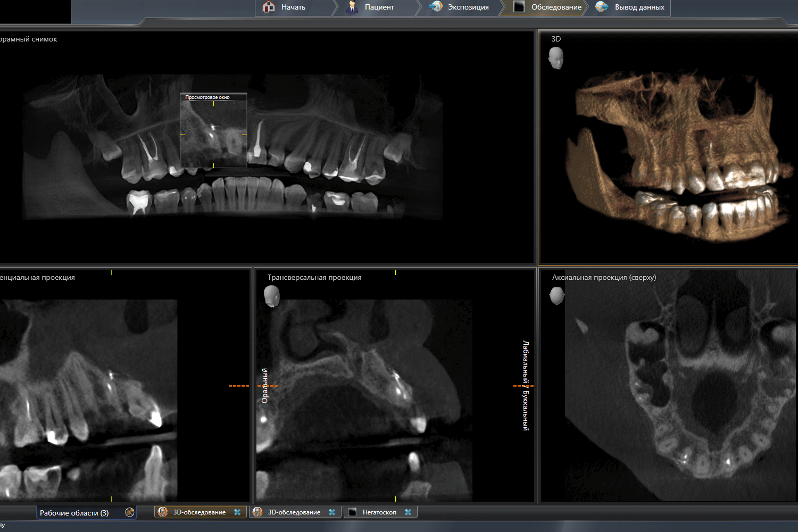
Task: Close the Негатоскоп workspace tab
Action: (408, 512)
